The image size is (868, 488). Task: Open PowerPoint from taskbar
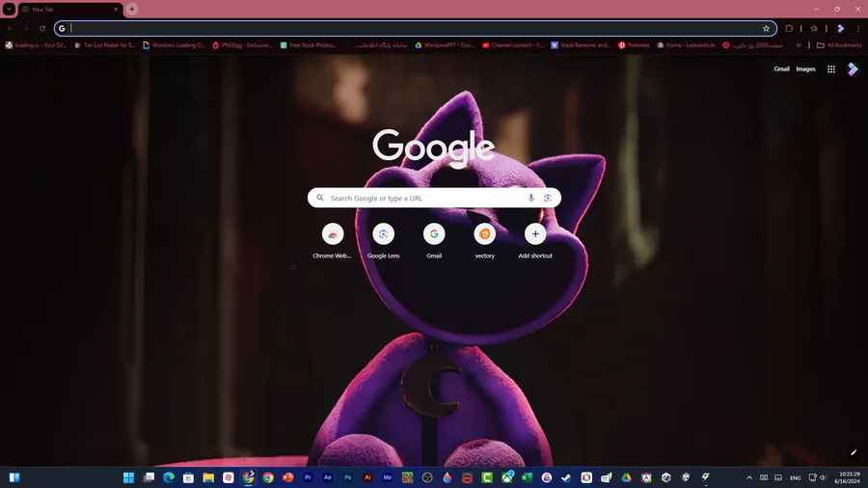click(287, 477)
